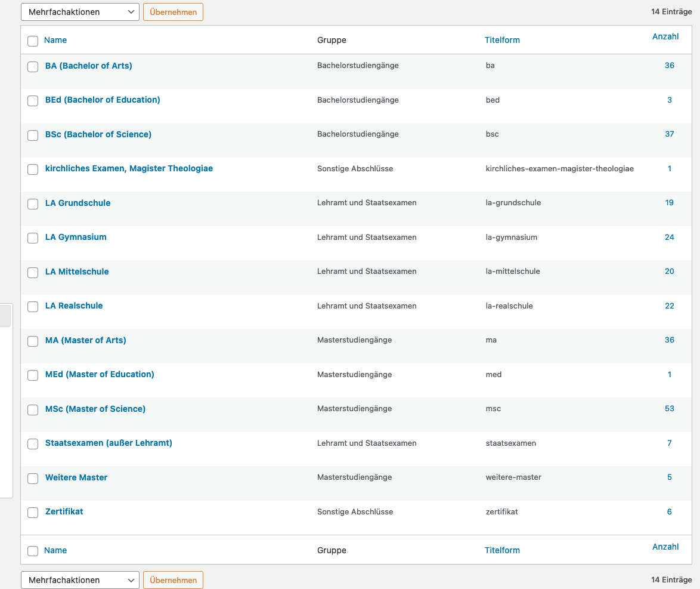
Task: Expand the collapsed panel on the left edge
Action: (5, 314)
